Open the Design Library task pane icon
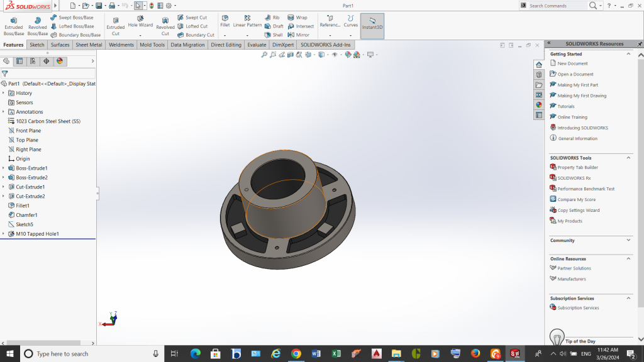The image size is (644, 362). click(x=539, y=75)
